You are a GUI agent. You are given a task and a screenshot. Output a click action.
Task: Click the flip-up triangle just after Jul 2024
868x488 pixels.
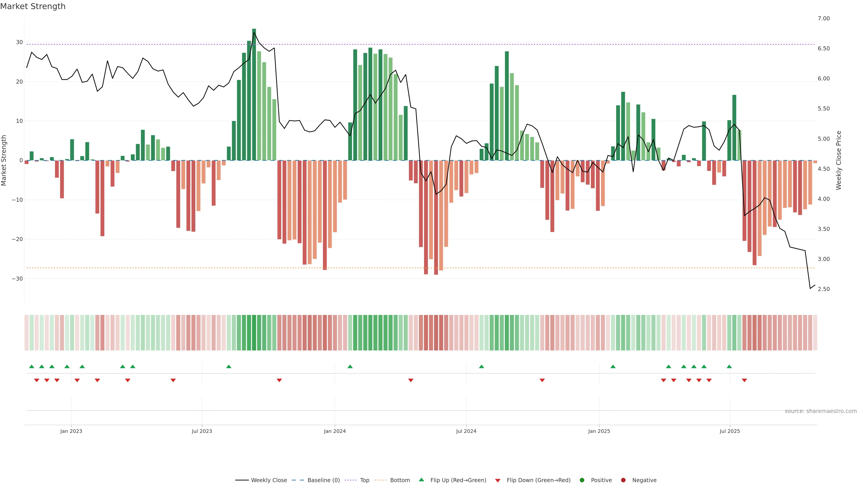[481, 366]
